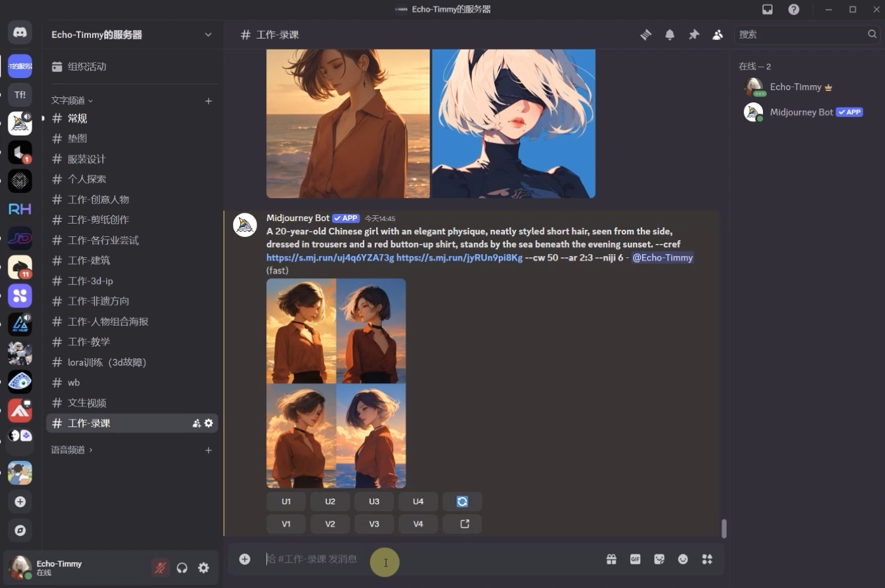Click the V1 variation button
The height and width of the screenshot is (588, 885).
coord(286,524)
